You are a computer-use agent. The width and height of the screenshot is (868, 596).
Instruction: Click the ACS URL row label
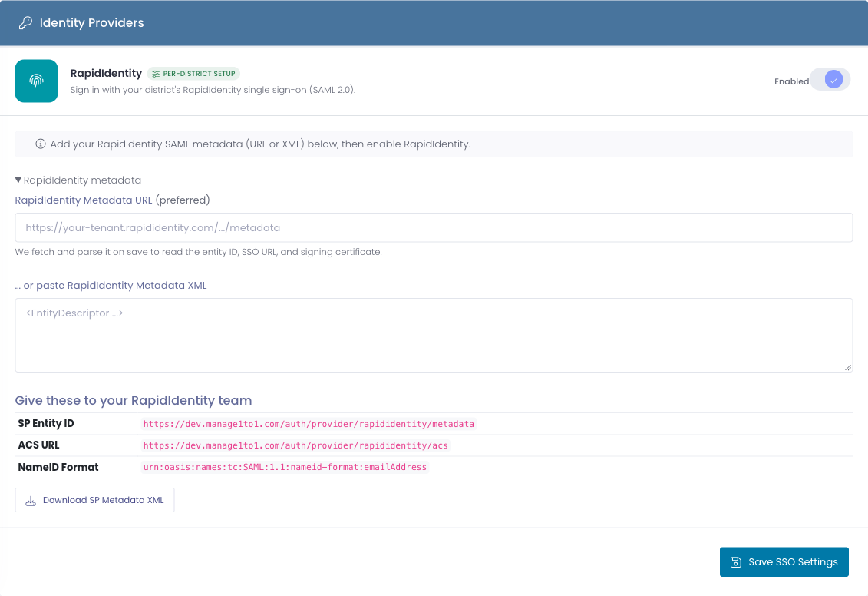38,445
